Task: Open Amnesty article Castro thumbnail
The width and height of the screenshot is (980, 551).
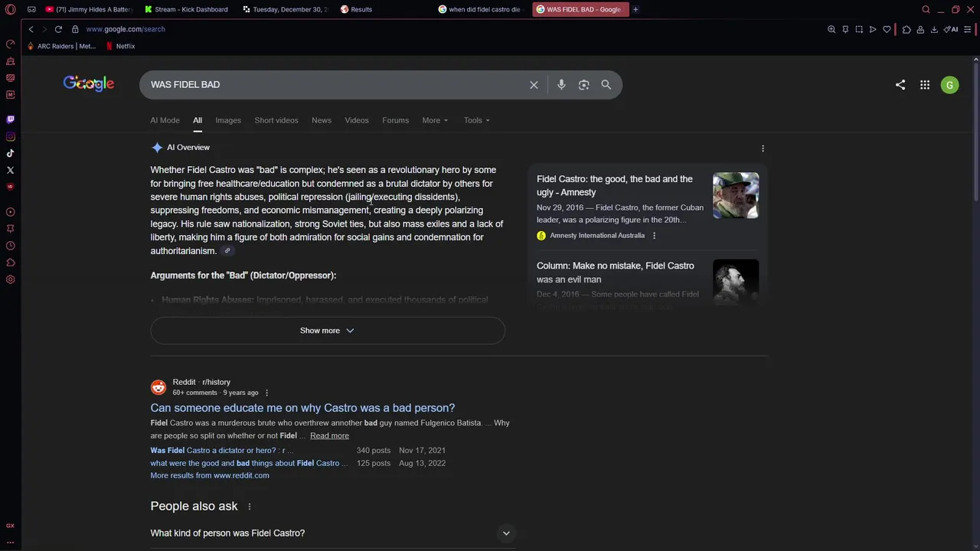Action: 736,195
